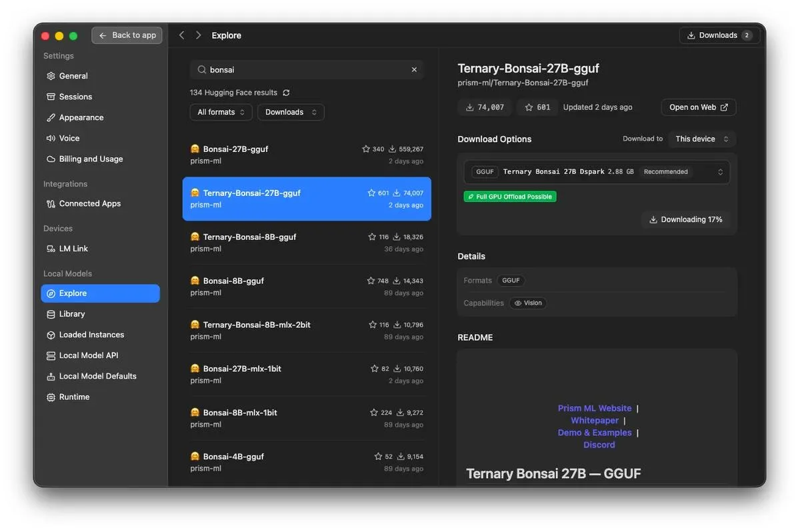Screen dimensions: 800x532
Task: Select the Bonsai-8B-mlx-1bit result
Action: [307, 419]
